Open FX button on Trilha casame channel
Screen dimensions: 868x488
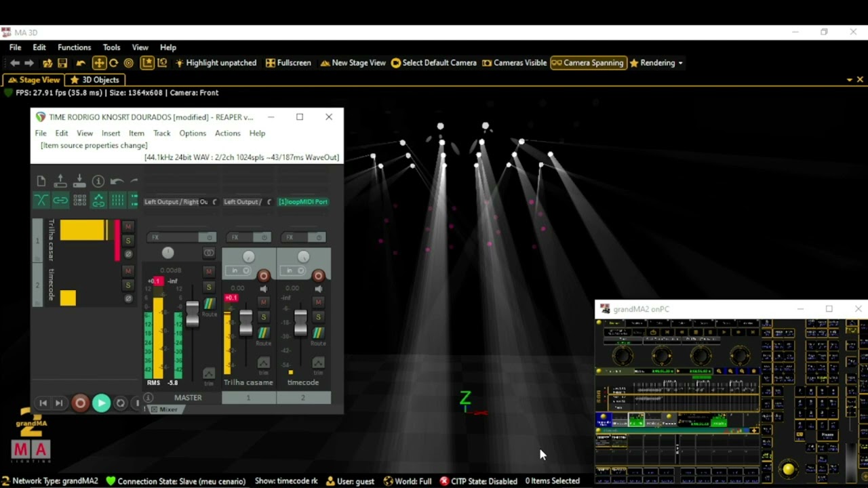pos(240,237)
